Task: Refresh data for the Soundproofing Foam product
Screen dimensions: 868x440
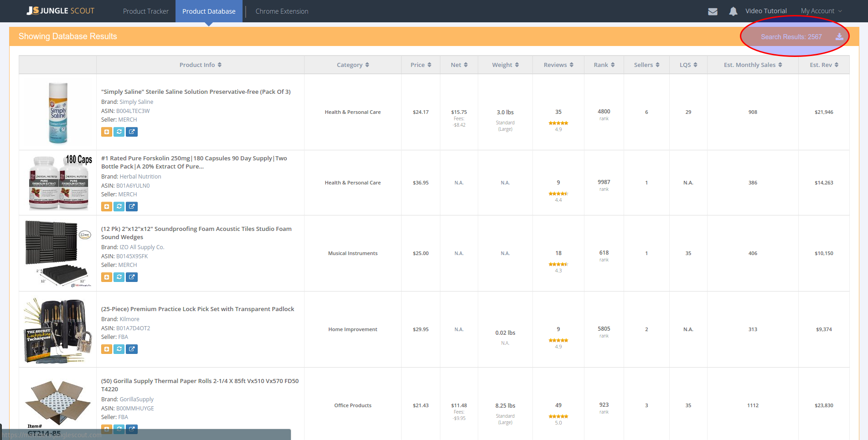Action: coord(119,277)
